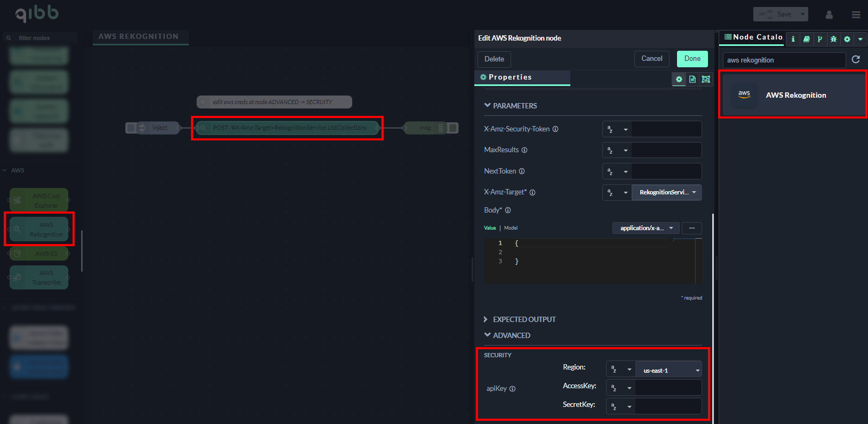Viewport: 868px width, 424px height.
Task: Expand the EXPECTED OUTPUT section
Action: point(520,319)
